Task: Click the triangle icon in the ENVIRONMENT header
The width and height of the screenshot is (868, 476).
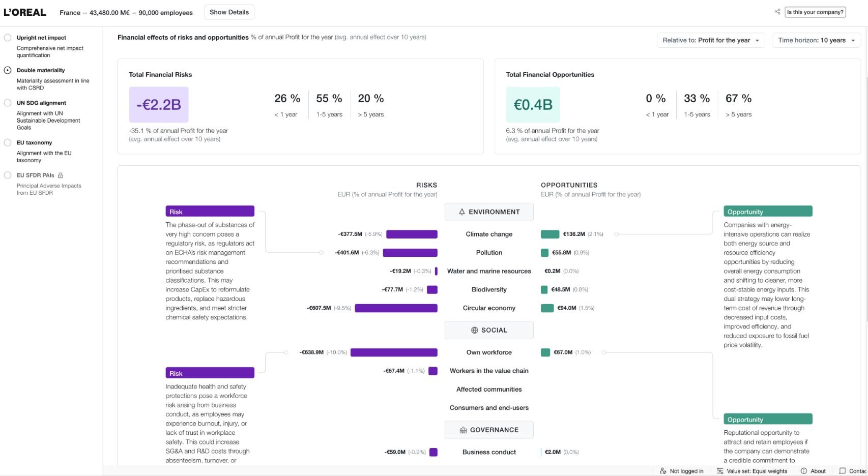Action: click(x=462, y=212)
